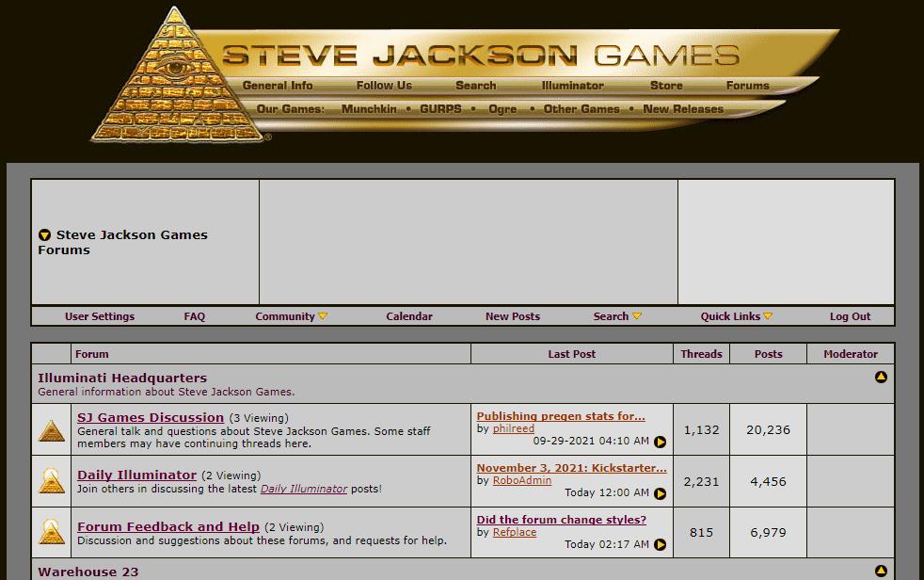
Task: Open the SJ Games Discussion forum
Action: coord(151,417)
